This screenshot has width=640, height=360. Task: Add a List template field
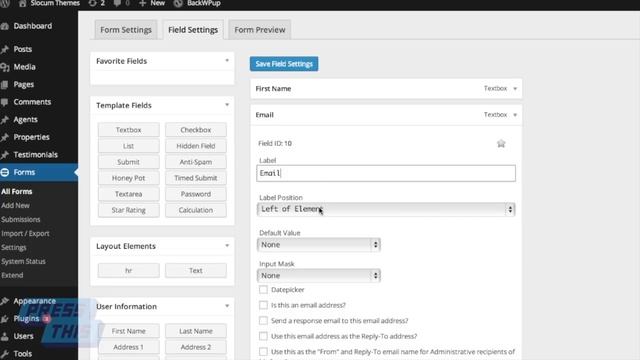129,146
